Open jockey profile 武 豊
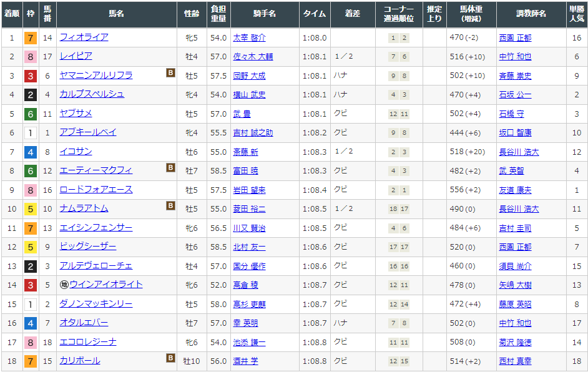 [242, 114]
